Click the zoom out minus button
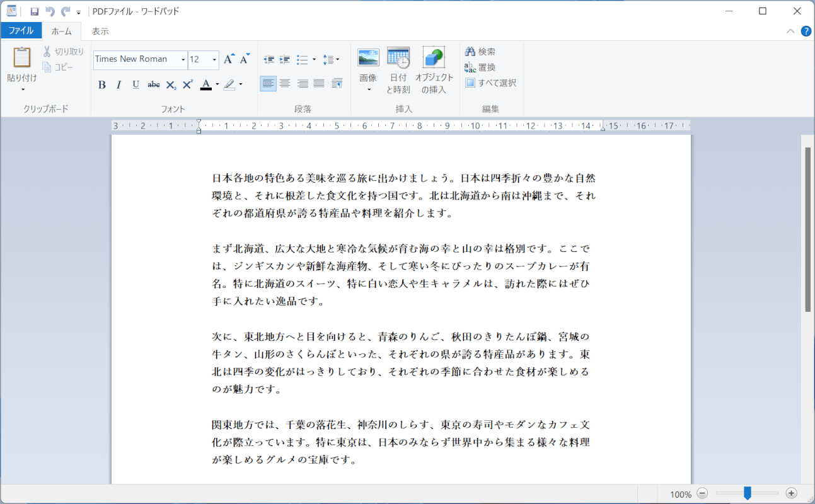 [x=702, y=494]
